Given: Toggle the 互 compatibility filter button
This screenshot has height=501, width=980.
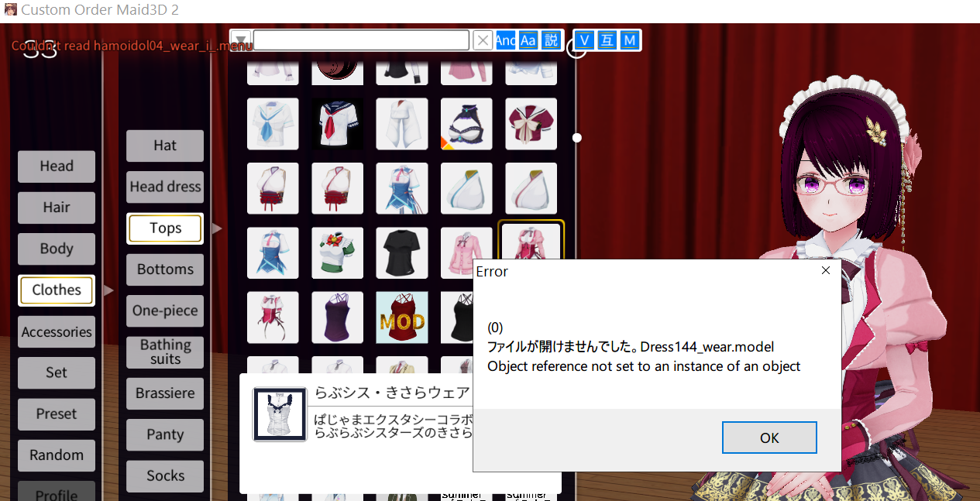Looking at the screenshot, I should 607,40.
